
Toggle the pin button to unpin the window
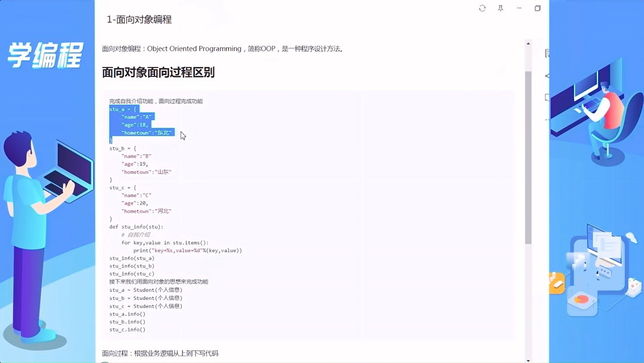point(500,8)
